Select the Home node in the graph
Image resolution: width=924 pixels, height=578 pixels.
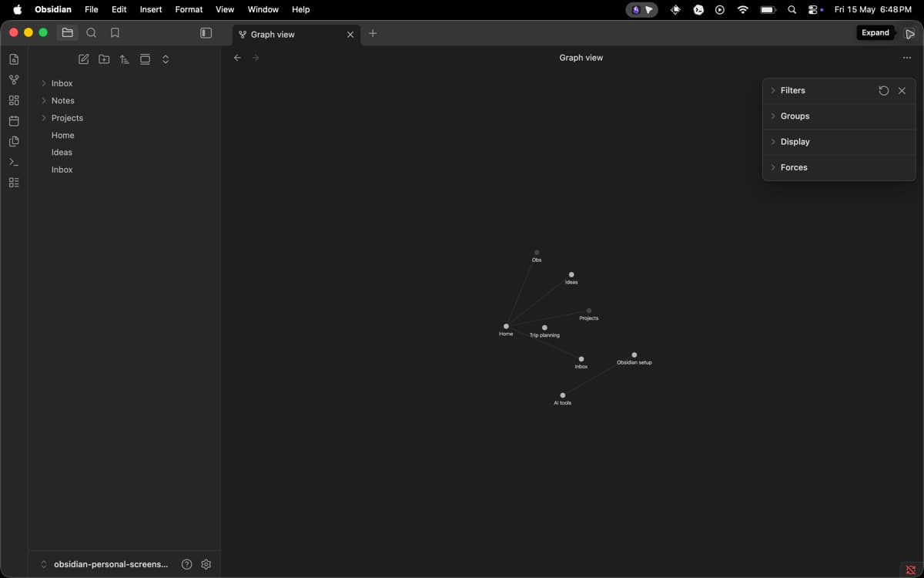point(506,326)
